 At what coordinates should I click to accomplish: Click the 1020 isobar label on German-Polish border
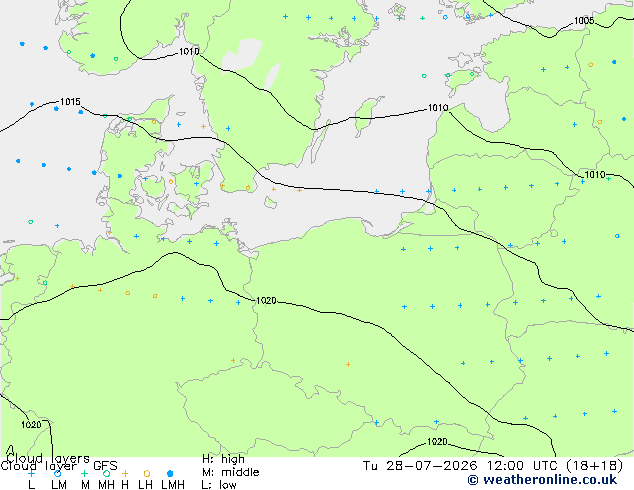pyautogui.click(x=266, y=300)
